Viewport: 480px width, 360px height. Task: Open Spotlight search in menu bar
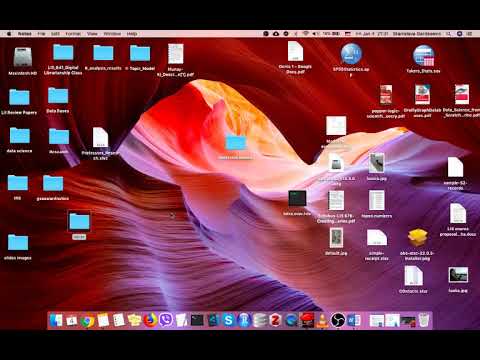[x=449, y=34]
